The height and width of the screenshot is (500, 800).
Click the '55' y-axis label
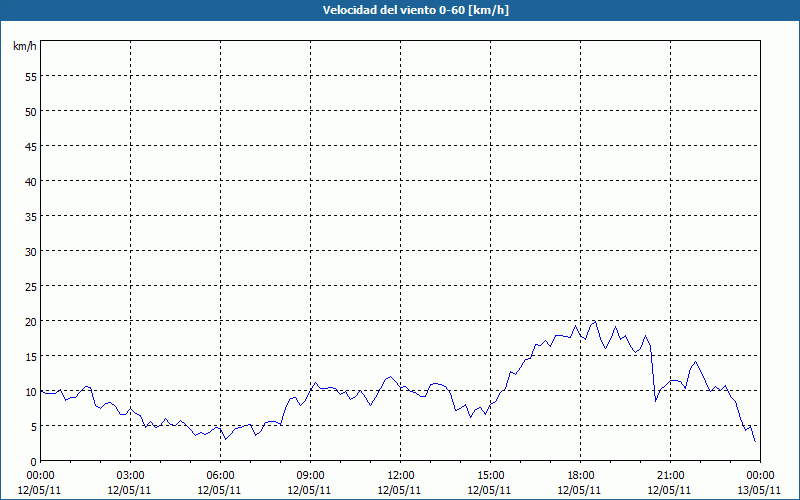click(x=31, y=76)
